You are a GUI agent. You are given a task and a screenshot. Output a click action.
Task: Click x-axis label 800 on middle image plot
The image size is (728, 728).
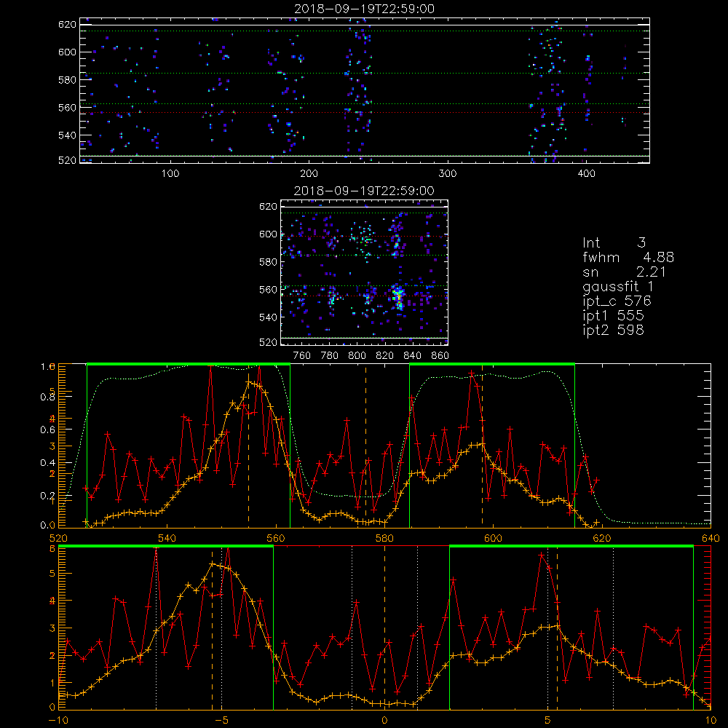[x=357, y=356]
